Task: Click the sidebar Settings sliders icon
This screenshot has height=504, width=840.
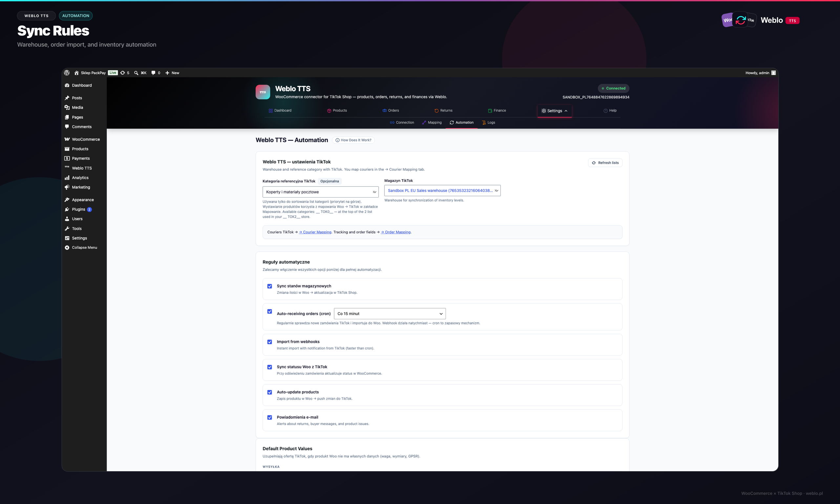Action: 67,238
